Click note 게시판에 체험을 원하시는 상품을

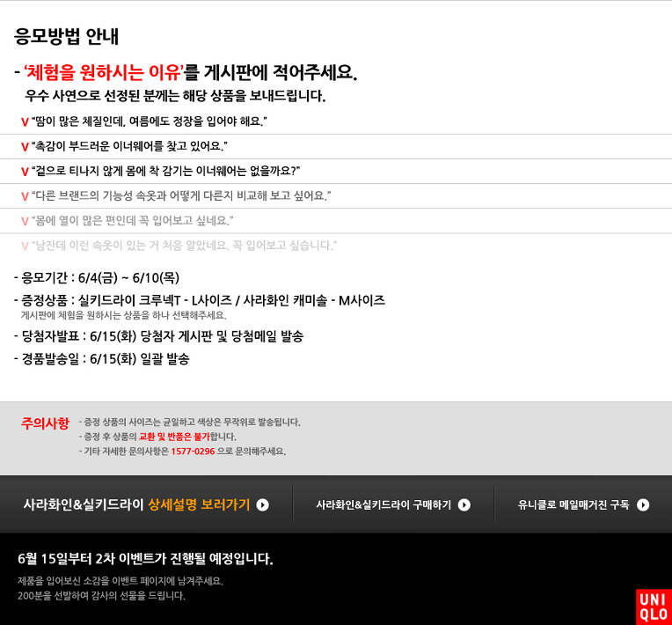pos(124,315)
